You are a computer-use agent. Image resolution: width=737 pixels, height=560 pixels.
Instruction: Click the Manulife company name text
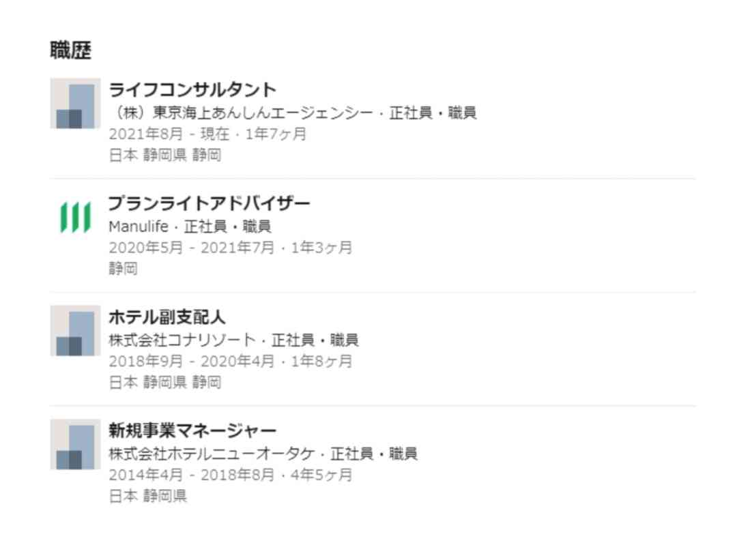pyautogui.click(x=138, y=226)
